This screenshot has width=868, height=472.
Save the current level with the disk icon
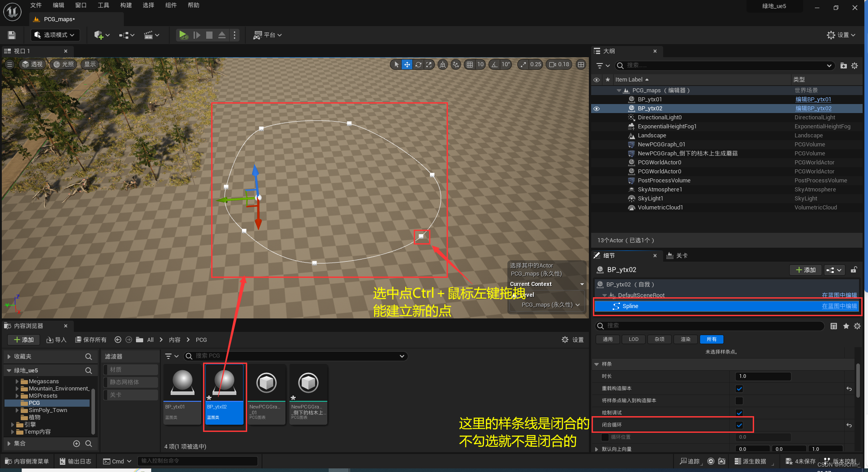(12, 35)
